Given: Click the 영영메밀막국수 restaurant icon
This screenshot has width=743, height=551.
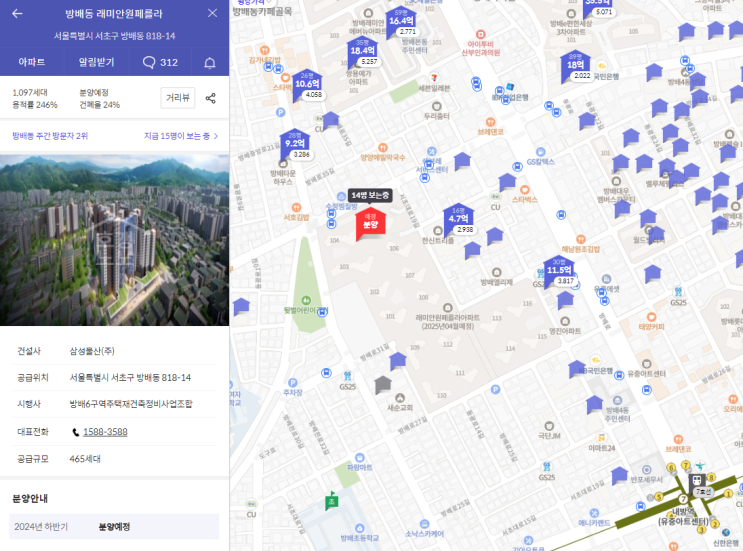Looking at the screenshot, I should pos(383,148).
